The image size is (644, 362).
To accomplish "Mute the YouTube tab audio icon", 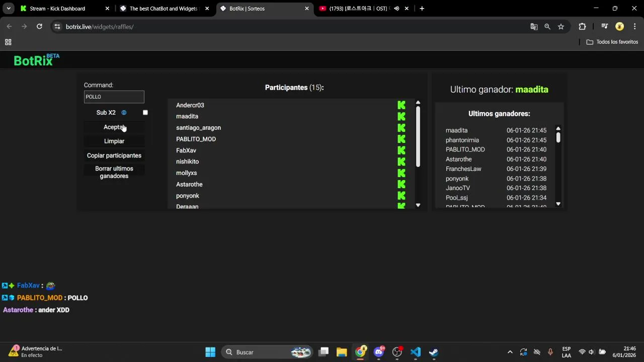I will [396, 9].
